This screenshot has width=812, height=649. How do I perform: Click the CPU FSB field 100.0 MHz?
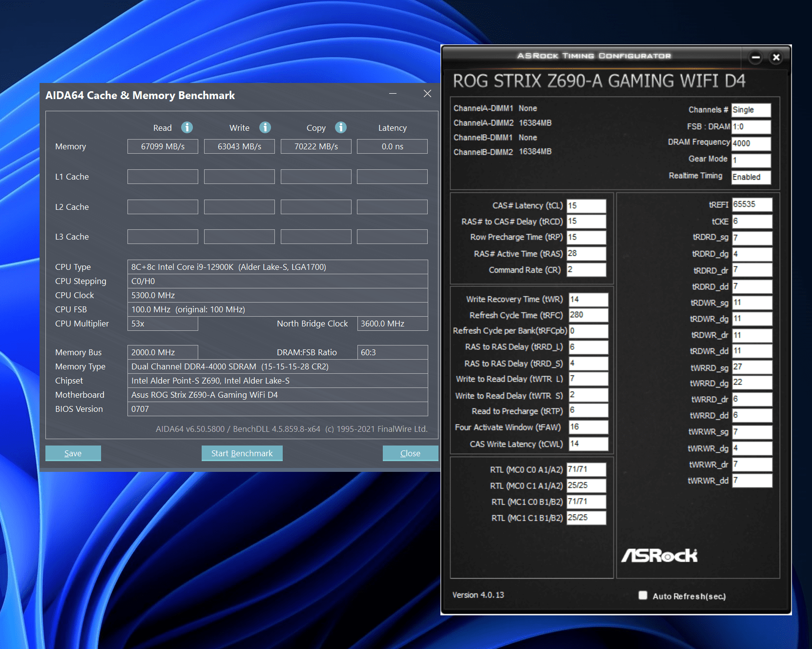[x=277, y=309]
